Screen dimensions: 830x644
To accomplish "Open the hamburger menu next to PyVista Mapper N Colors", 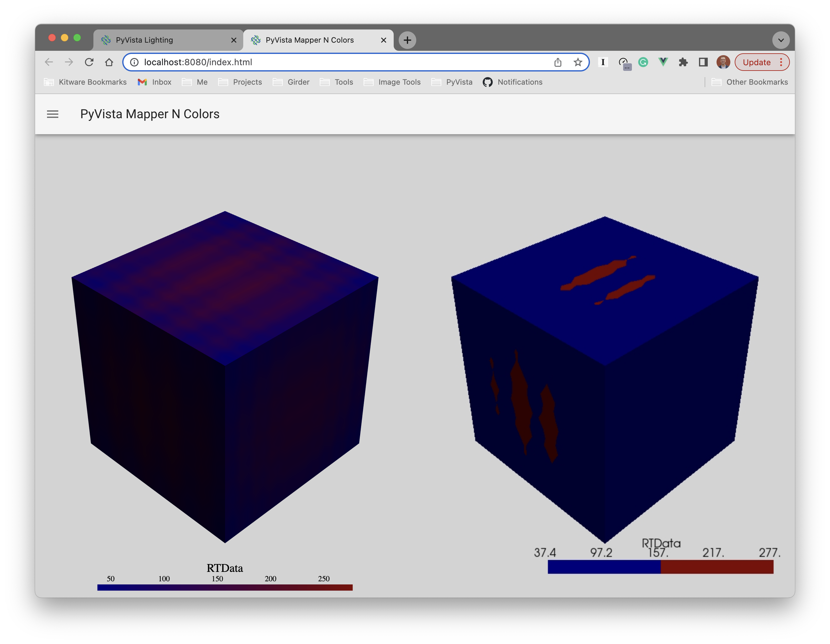I will pos(53,114).
